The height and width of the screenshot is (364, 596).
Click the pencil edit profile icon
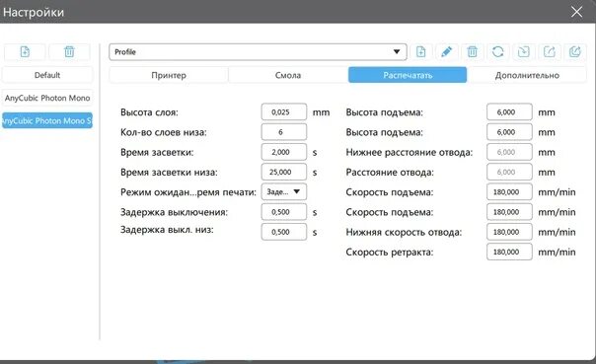(x=447, y=51)
